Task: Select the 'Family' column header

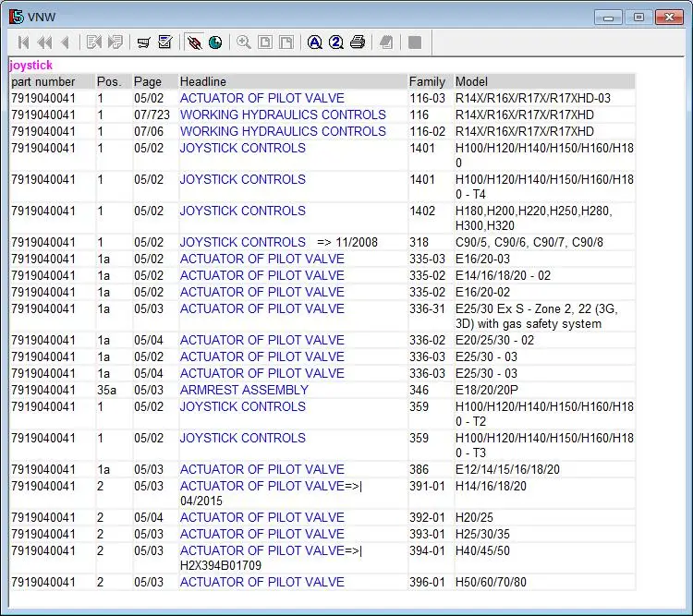Action: pos(427,81)
